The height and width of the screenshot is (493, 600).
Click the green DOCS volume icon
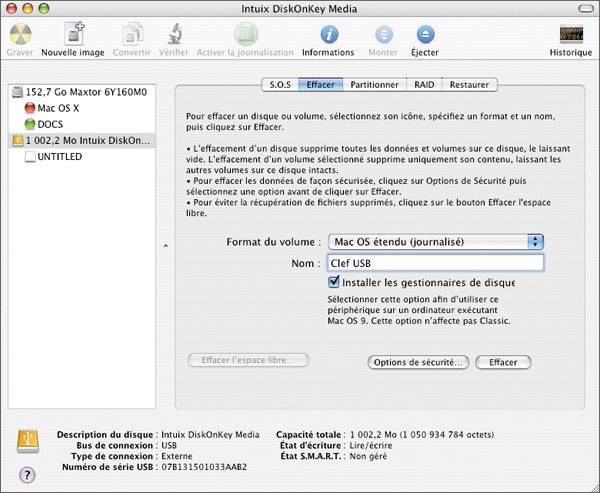pyautogui.click(x=30, y=124)
